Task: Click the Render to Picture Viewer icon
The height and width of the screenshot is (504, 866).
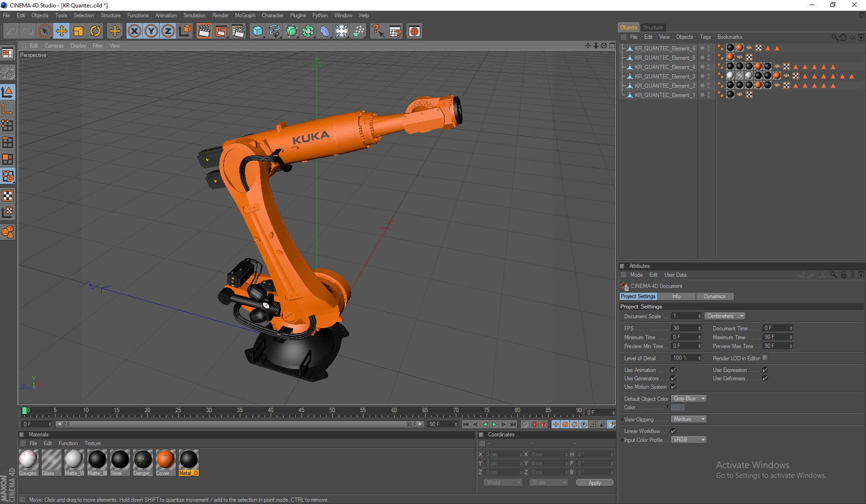Action: click(x=221, y=31)
